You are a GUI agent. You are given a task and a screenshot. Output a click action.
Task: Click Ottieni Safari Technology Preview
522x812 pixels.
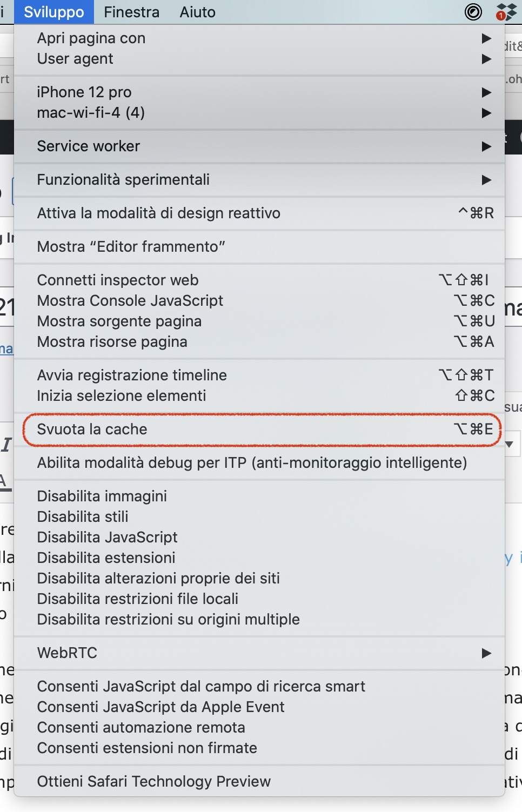point(154,782)
